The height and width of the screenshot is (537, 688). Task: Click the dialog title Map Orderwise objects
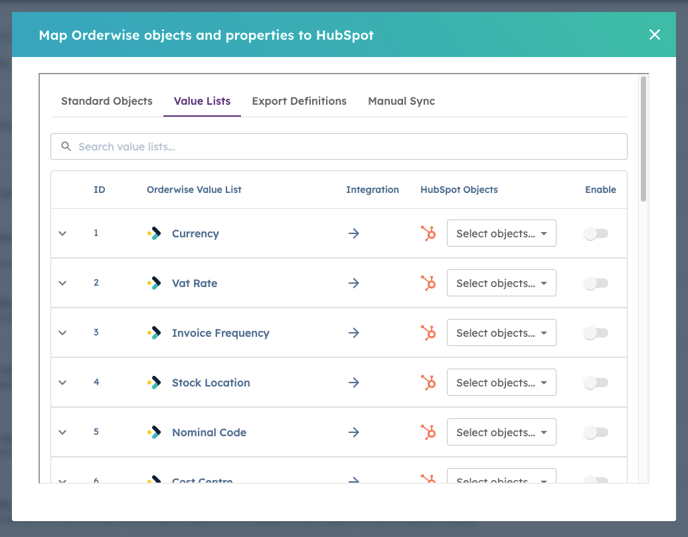pos(206,35)
